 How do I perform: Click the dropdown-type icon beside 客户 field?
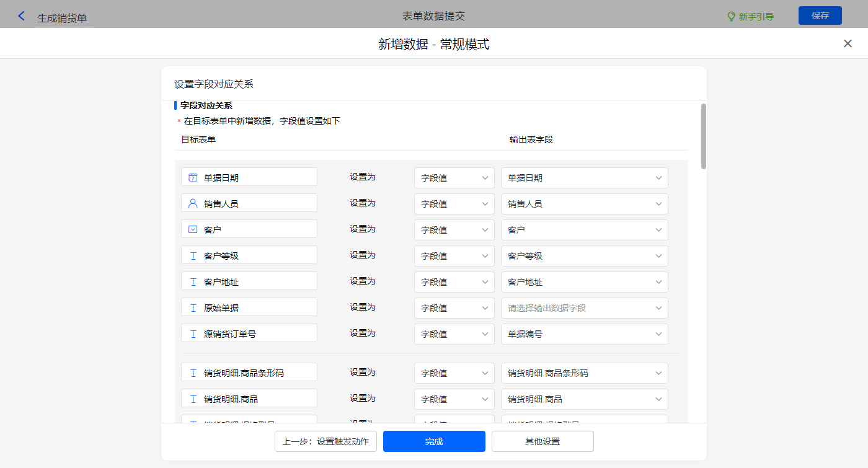tap(193, 229)
